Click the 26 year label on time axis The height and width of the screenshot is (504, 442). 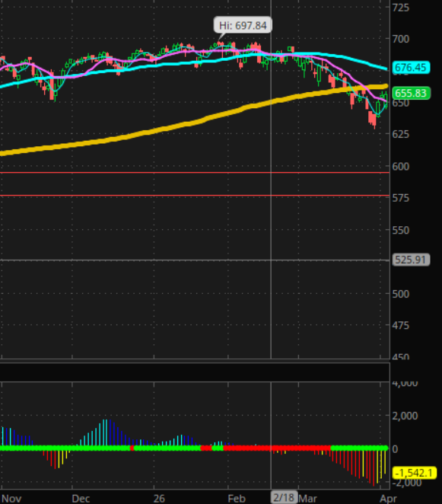coord(159,499)
